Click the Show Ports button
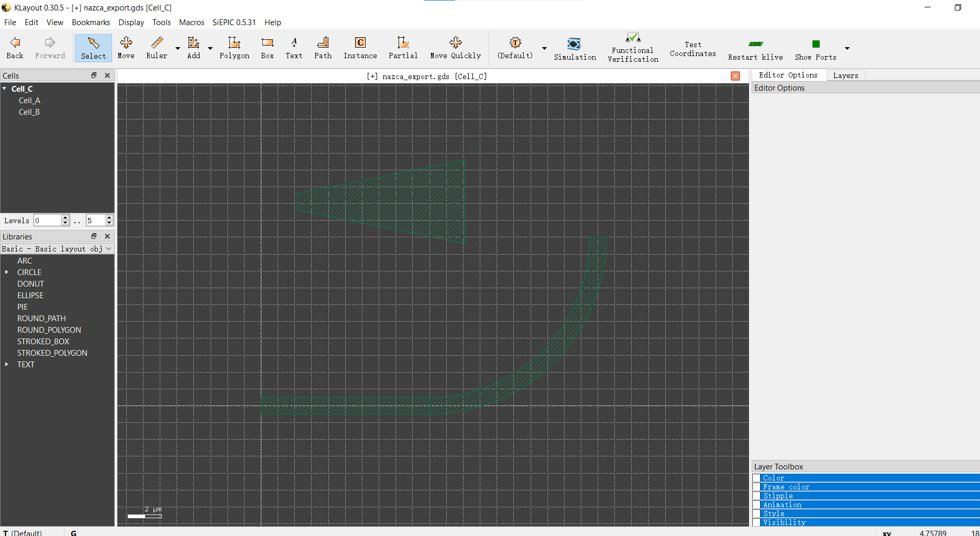 (x=815, y=49)
